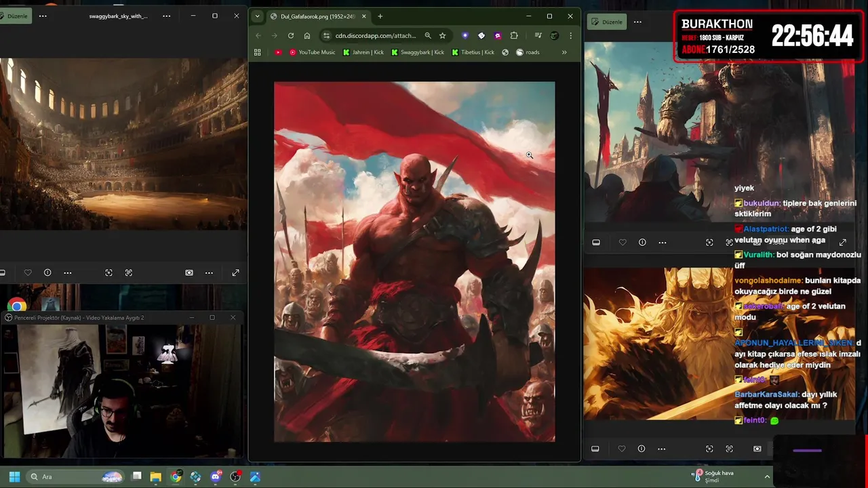This screenshot has width=868, height=488.
Task: Favorite the swaggybark_sky photo with heart icon
Action: pos(28,272)
